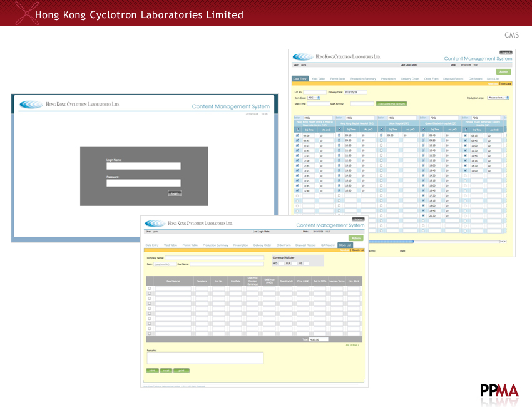Click the Password field in the Login window
This screenshot has width=532, height=407.
click(143, 183)
